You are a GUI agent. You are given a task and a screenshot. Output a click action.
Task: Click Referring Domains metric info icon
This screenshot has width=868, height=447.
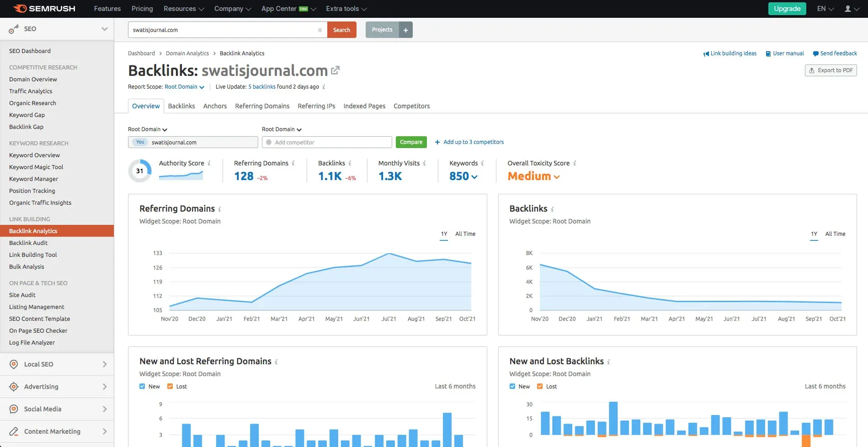[x=293, y=163]
